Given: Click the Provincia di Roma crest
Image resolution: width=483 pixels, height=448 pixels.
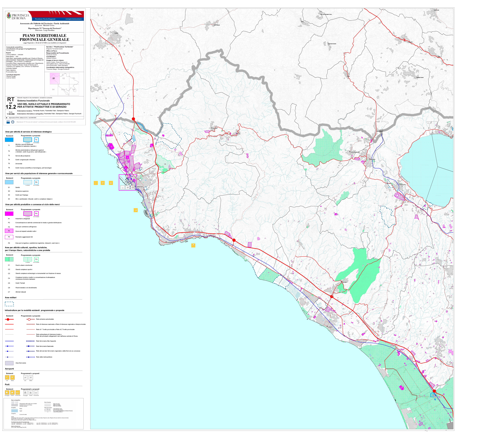Looking at the screenshot, I should point(9,16).
